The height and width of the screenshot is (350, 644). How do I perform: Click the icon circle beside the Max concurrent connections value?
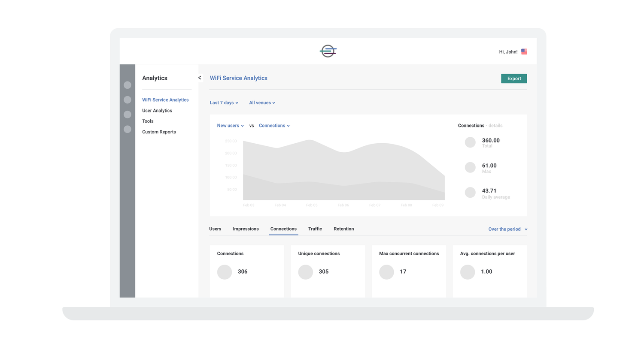coord(386,272)
